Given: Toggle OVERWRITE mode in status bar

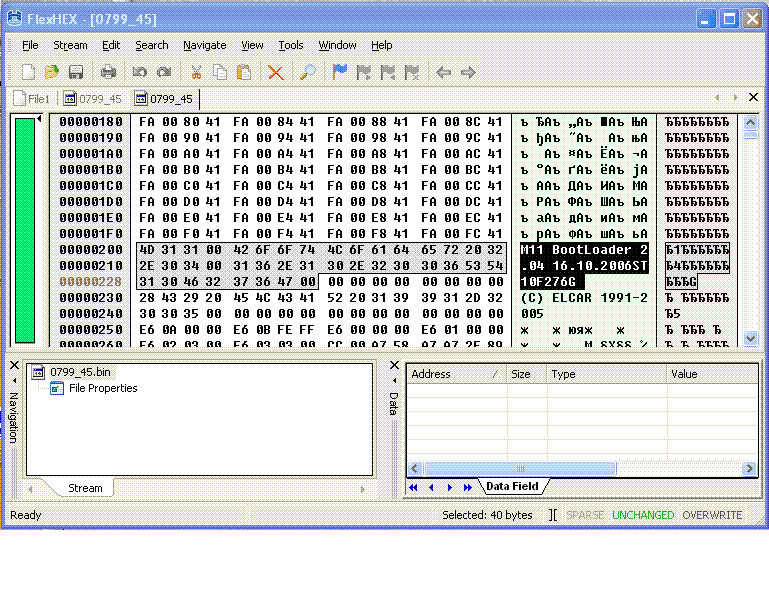Looking at the screenshot, I should [x=712, y=515].
